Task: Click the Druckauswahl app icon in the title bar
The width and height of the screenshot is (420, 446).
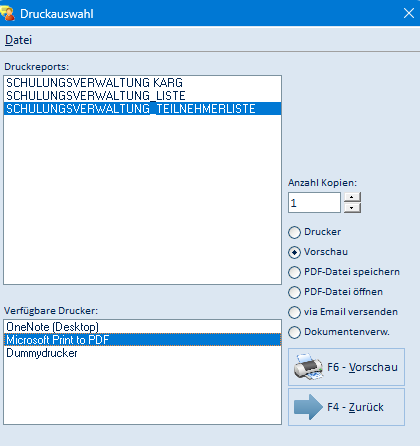Action: [x=8, y=13]
